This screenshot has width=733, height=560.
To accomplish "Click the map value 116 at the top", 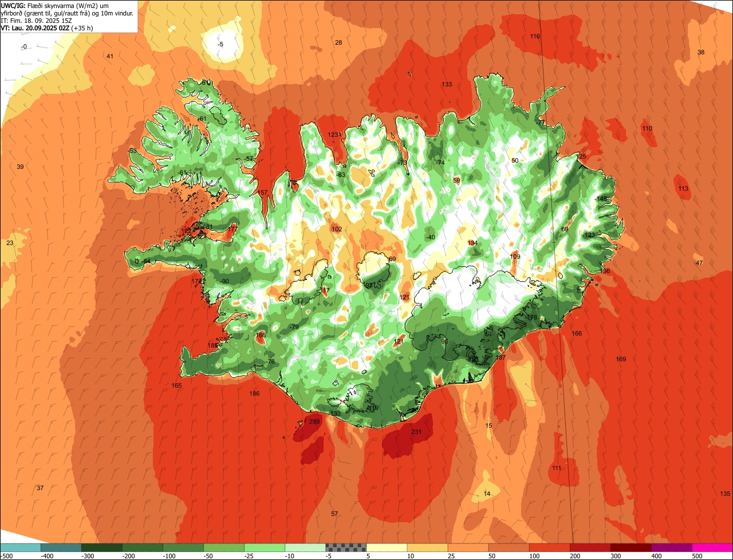I will (x=535, y=36).
